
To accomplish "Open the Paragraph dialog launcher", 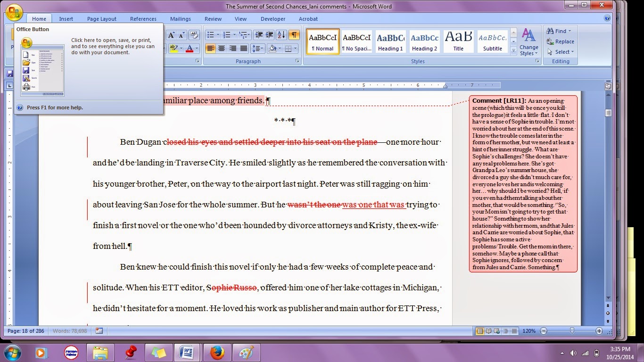I will 297,61.
